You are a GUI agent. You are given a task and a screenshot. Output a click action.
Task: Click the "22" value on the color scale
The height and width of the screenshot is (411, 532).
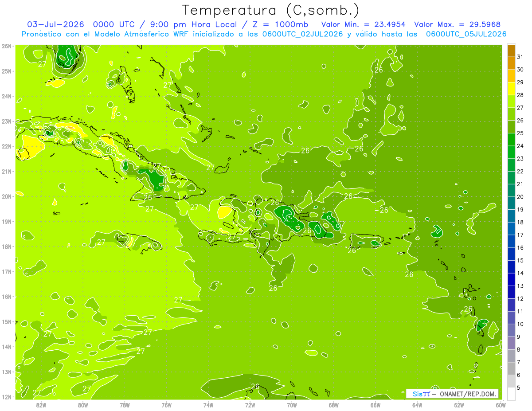(520, 171)
